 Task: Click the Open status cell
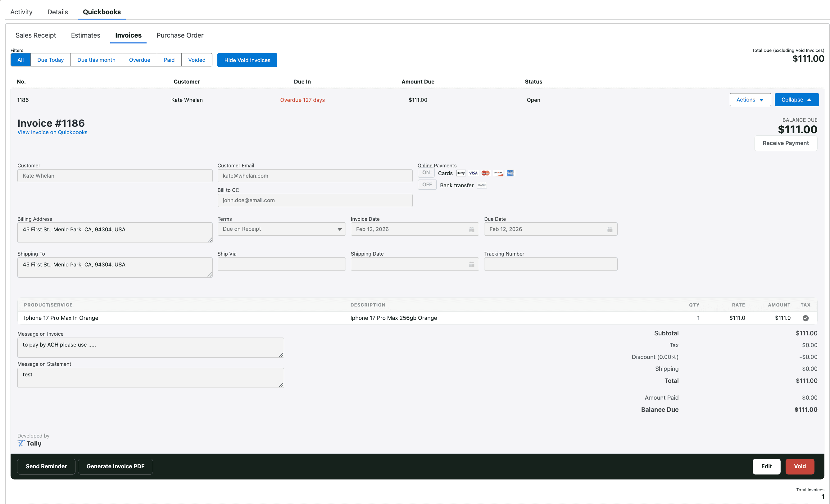click(533, 100)
